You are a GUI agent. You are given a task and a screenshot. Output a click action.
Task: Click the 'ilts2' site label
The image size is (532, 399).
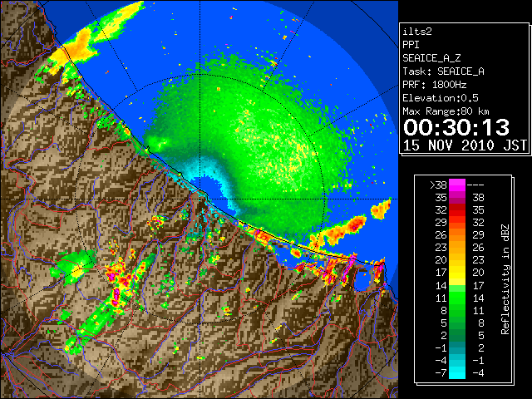[417, 32]
